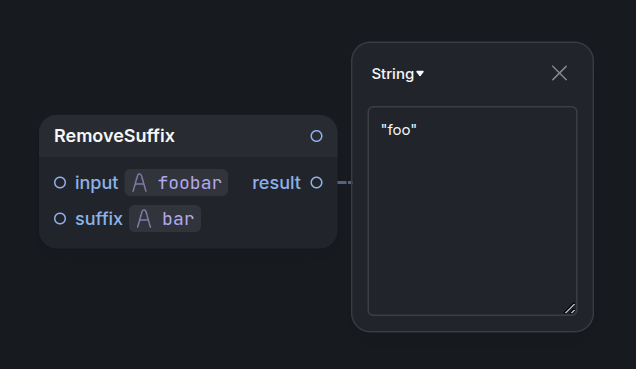The height and width of the screenshot is (369, 636).
Task: Click the dropdown arrow next to String
Action: coord(420,73)
